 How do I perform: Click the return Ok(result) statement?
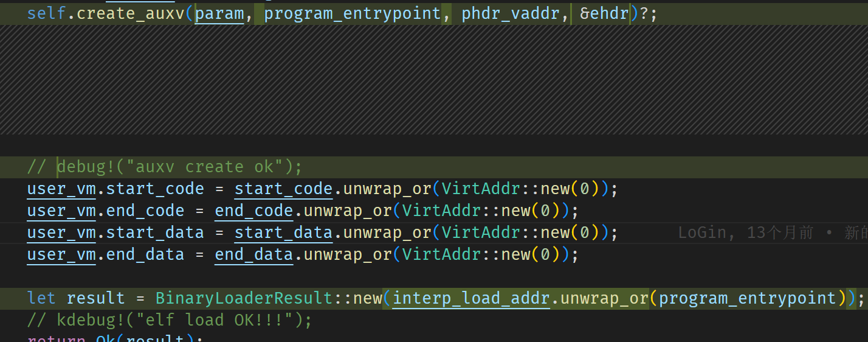[115, 338]
